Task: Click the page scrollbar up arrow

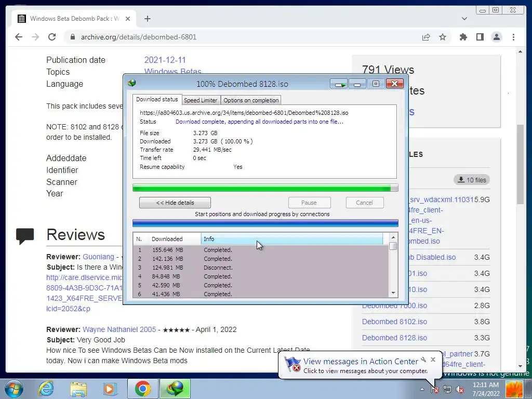Action: [520, 51]
